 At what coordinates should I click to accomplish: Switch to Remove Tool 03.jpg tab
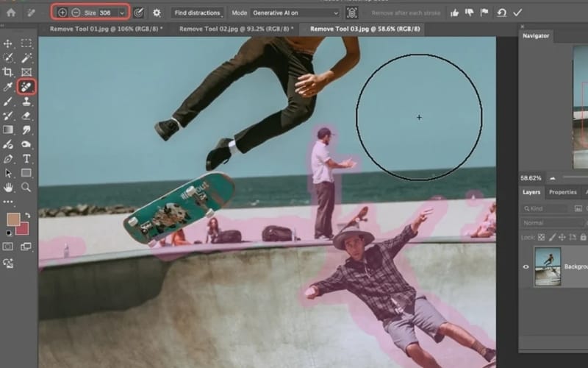365,29
